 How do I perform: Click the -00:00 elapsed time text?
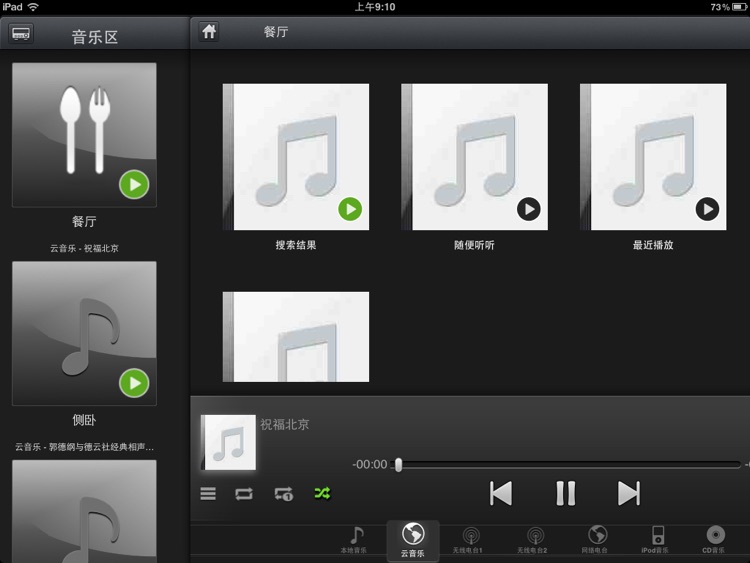click(x=370, y=464)
